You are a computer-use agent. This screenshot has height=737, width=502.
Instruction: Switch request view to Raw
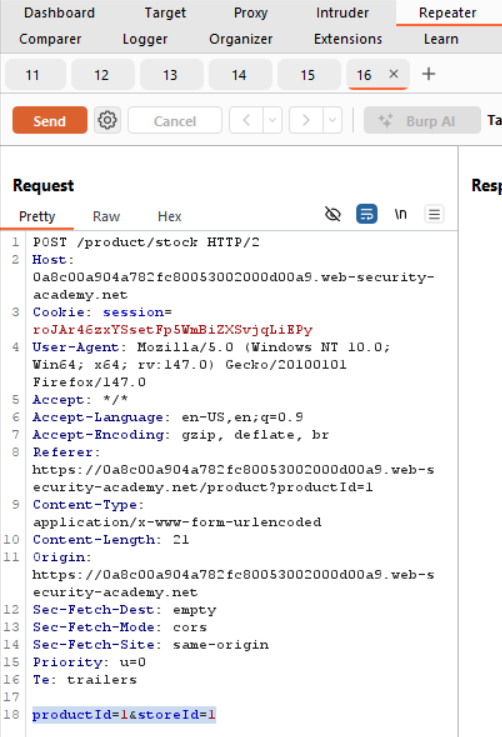point(106,216)
